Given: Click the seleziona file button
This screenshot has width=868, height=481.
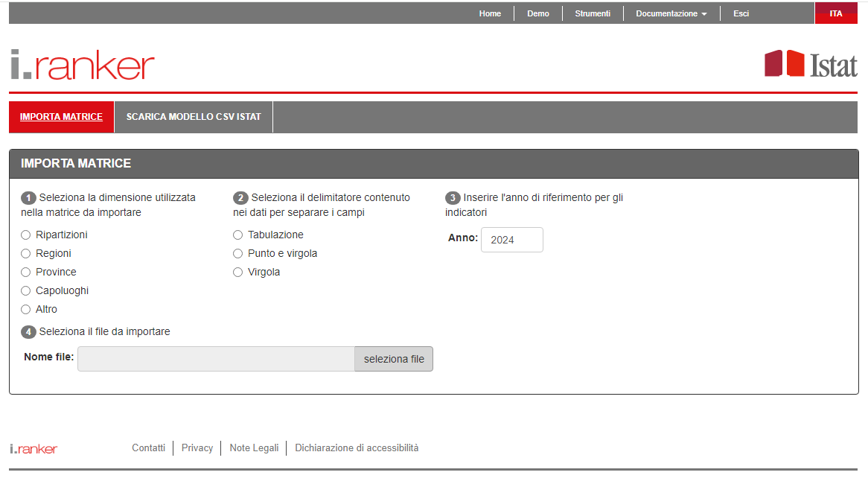Looking at the screenshot, I should pyautogui.click(x=394, y=359).
